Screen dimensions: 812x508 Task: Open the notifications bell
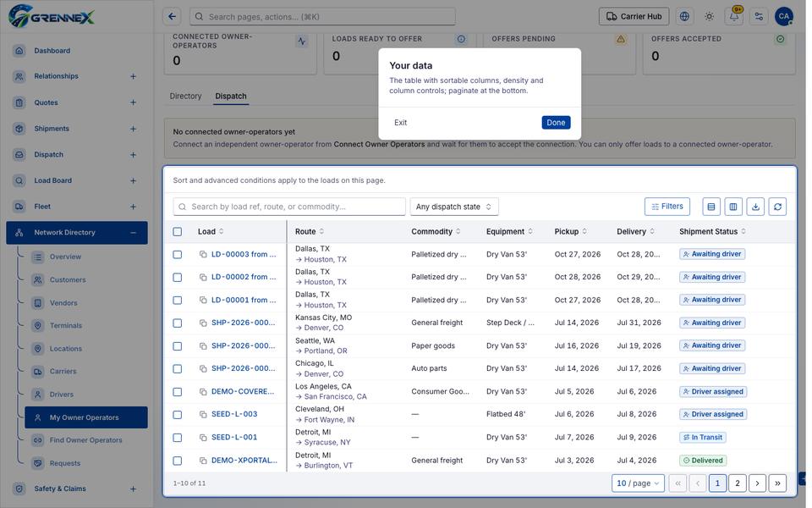(x=734, y=17)
